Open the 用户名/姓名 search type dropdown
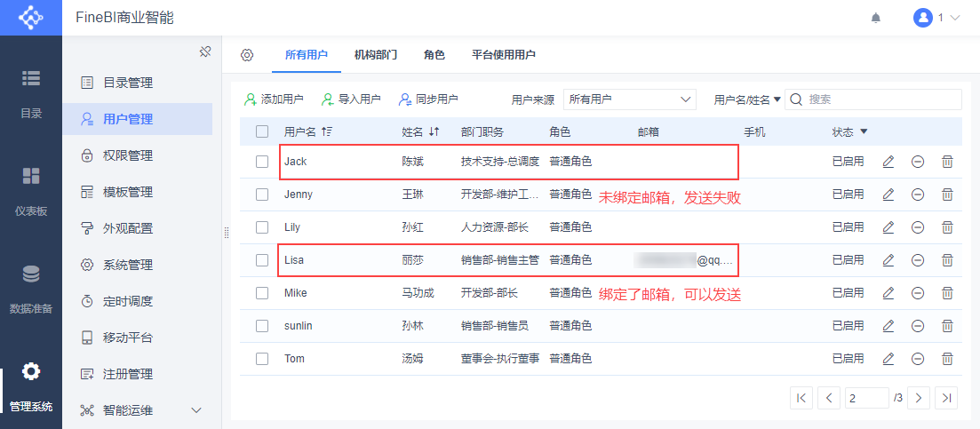The image size is (980, 429). [747, 99]
